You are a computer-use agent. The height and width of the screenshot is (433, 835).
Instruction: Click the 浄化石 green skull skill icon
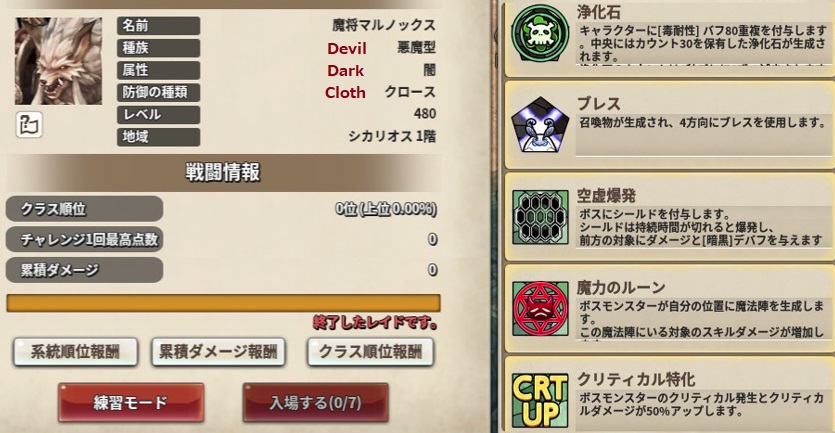pos(540,34)
